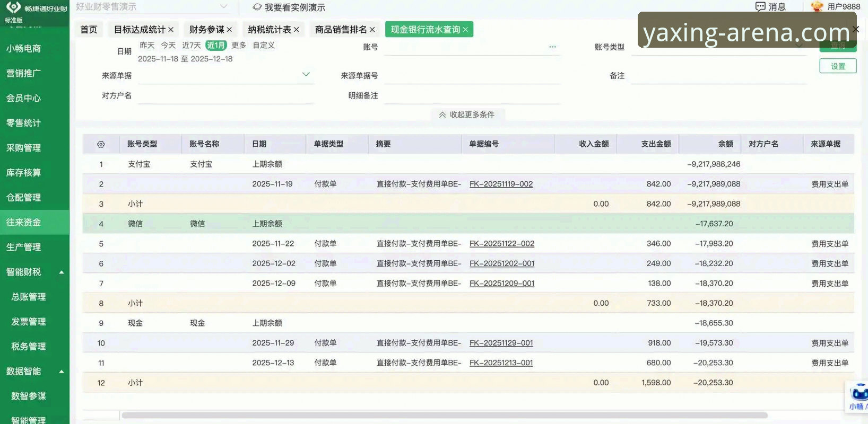Image resolution: width=868 pixels, height=424 pixels.
Task: Expand the 来源单据 dropdown
Action: (x=306, y=74)
